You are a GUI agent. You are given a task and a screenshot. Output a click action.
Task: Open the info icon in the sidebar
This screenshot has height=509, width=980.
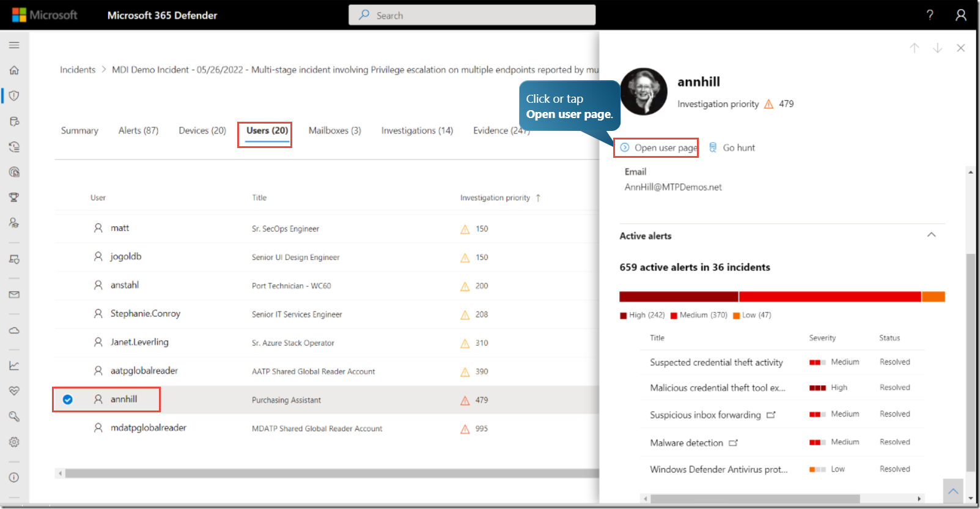(14, 477)
